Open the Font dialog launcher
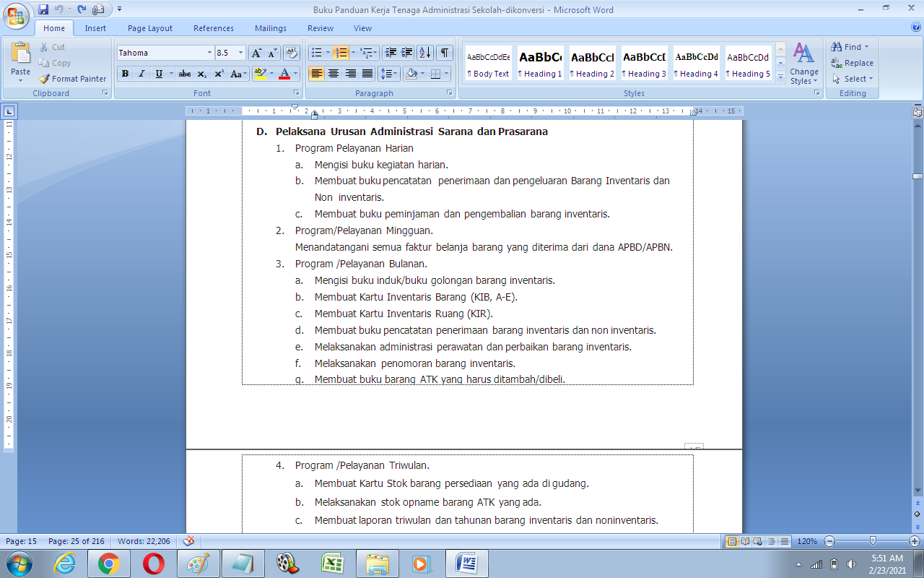Viewport: 924px width, 578px height. pyautogui.click(x=297, y=93)
